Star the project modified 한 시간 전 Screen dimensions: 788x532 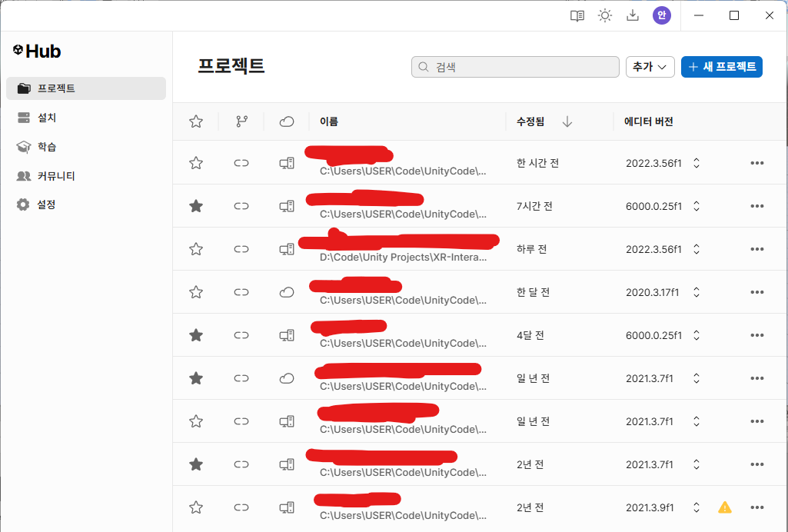[196, 163]
